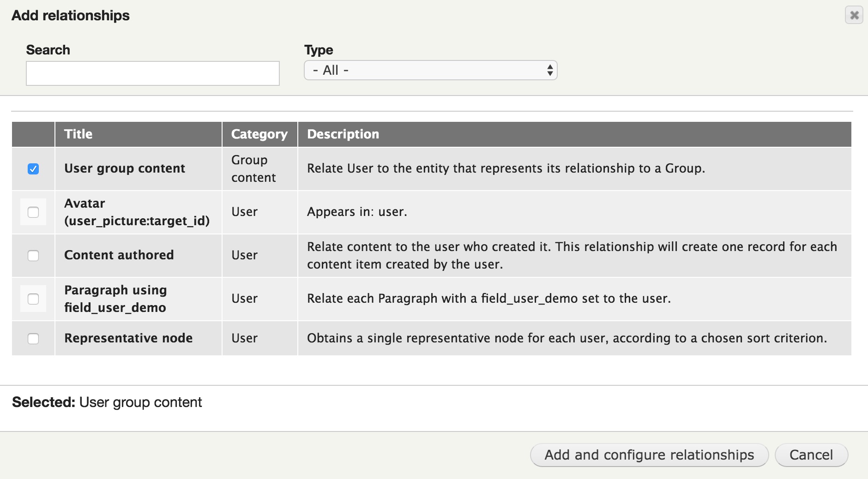Image resolution: width=868 pixels, height=479 pixels.
Task: Click the Avatar (user_picture:target_id) title
Action: pyautogui.click(x=137, y=212)
